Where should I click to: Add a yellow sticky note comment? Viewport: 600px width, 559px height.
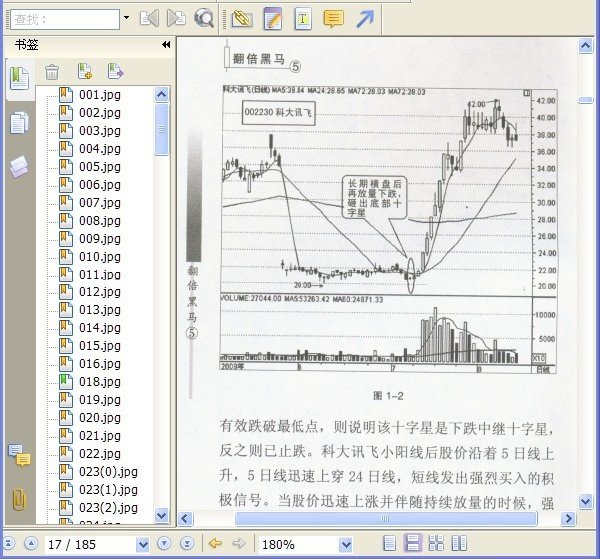333,18
